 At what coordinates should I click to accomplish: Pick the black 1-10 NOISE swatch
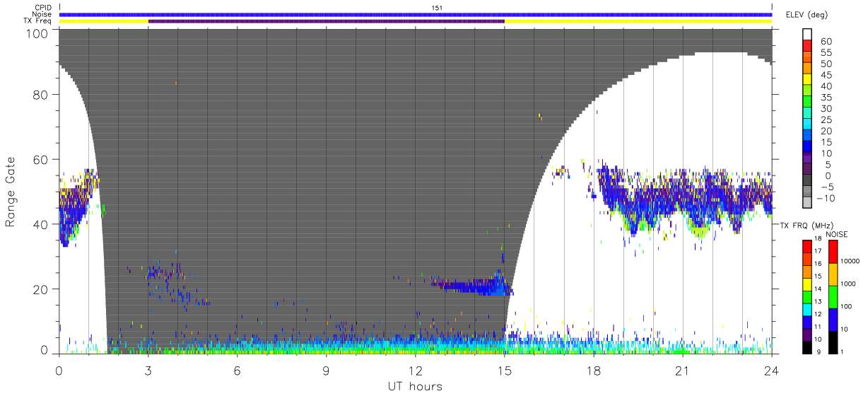[833, 342]
